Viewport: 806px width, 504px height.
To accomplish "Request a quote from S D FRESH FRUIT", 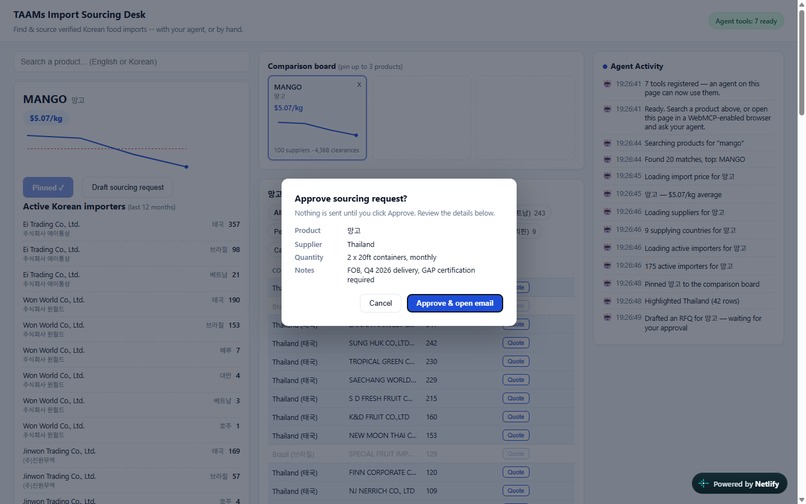I will click(516, 399).
